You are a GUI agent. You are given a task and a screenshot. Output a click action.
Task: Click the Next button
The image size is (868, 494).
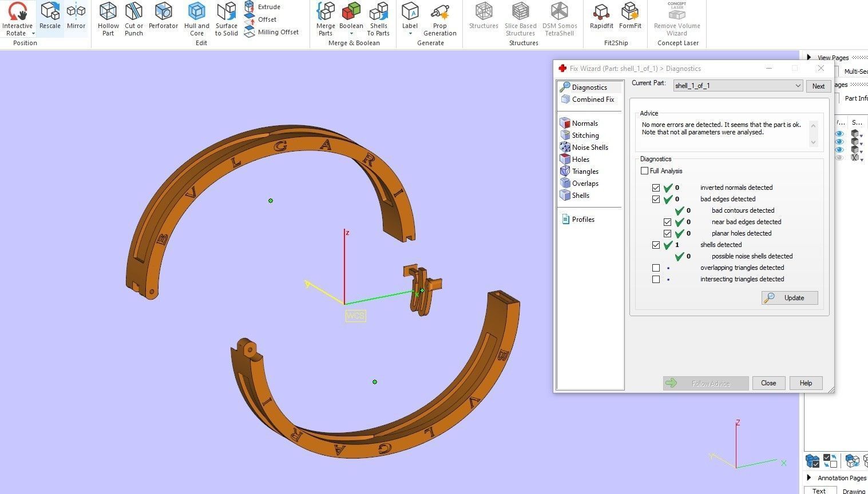818,86
